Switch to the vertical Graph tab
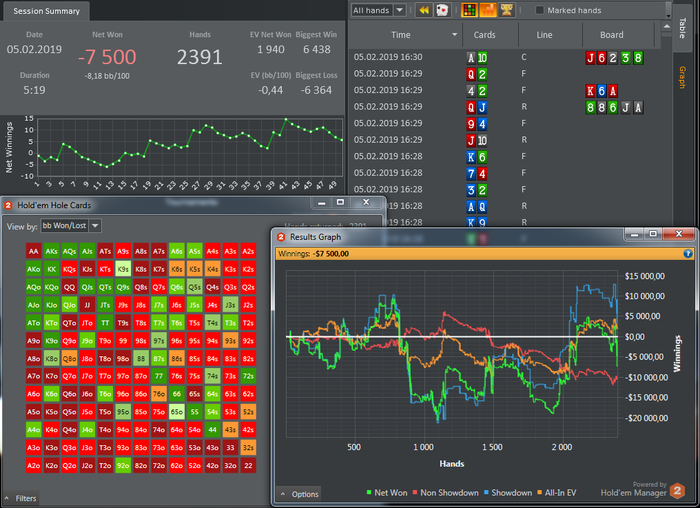This screenshot has height=508, width=700. [683, 77]
